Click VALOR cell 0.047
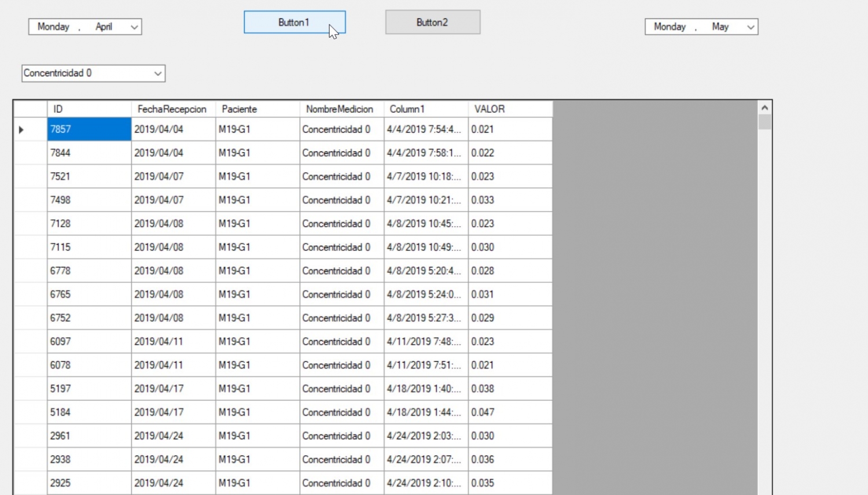Image resolution: width=868 pixels, height=495 pixels. (510, 412)
